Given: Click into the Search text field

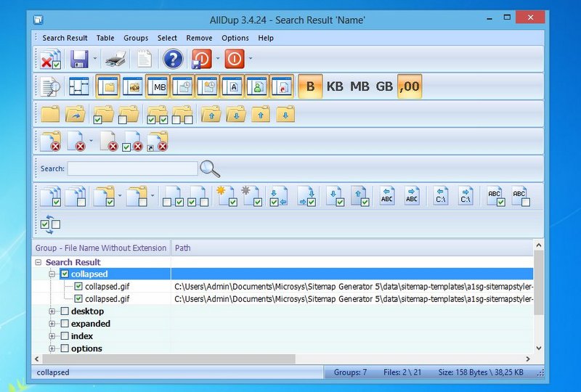Looking at the screenshot, I should tap(132, 168).
